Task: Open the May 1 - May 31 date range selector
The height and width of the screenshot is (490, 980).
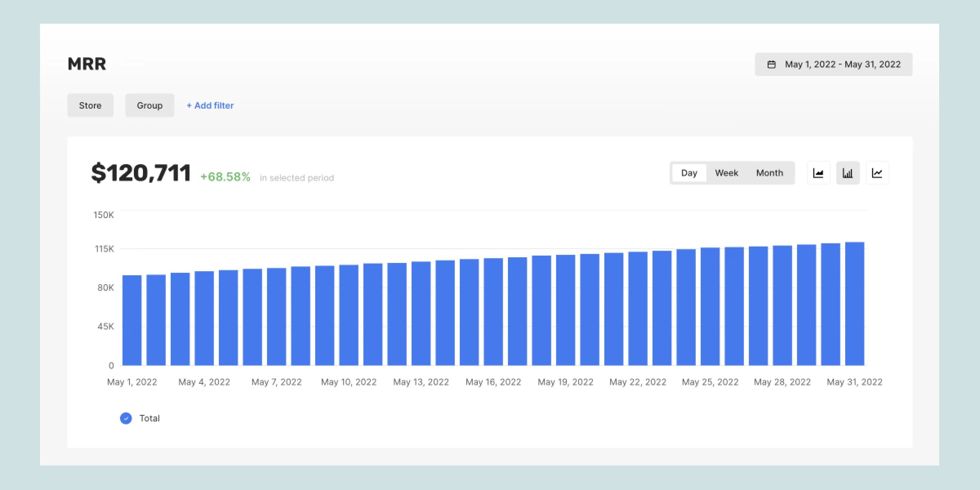Action: coord(833,64)
